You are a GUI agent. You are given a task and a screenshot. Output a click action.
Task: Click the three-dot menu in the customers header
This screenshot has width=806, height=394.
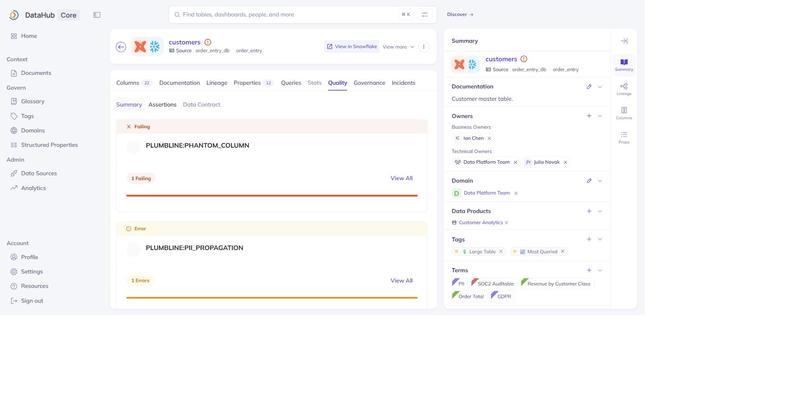(x=424, y=47)
